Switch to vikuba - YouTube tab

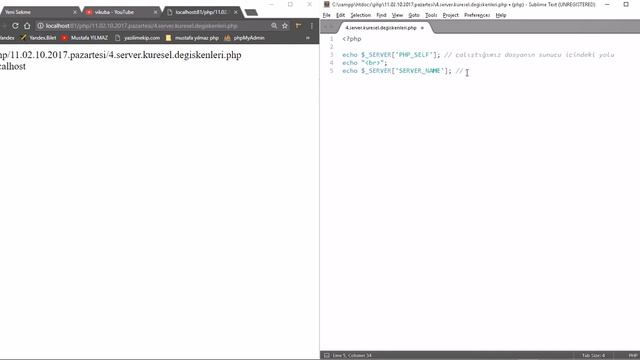click(x=121, y=12)
